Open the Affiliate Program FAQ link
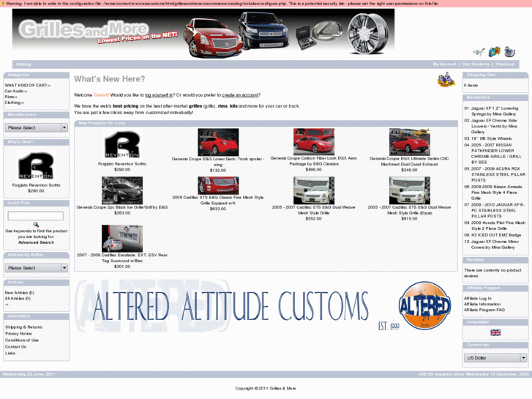532x399 pixels. (484, 310)
